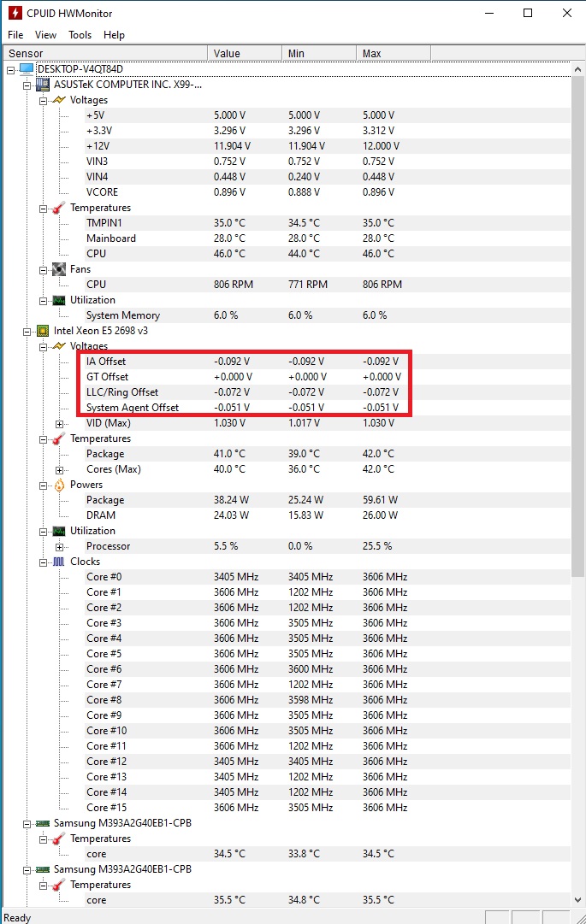The height and width of the screenshot is (924, 586).
Task: Select the LLC/Ring Offset row
Action: (327, 391)
